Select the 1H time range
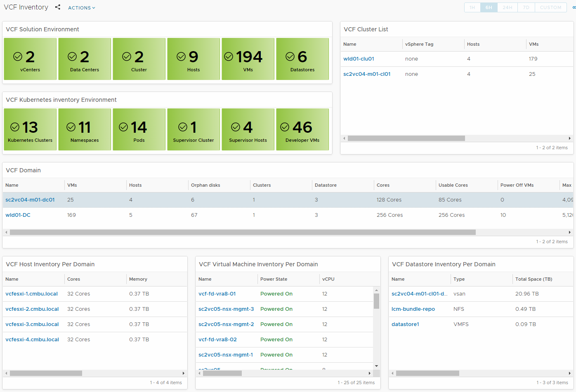Viewport: 576px width, 392px height. [x=472, y=7]
